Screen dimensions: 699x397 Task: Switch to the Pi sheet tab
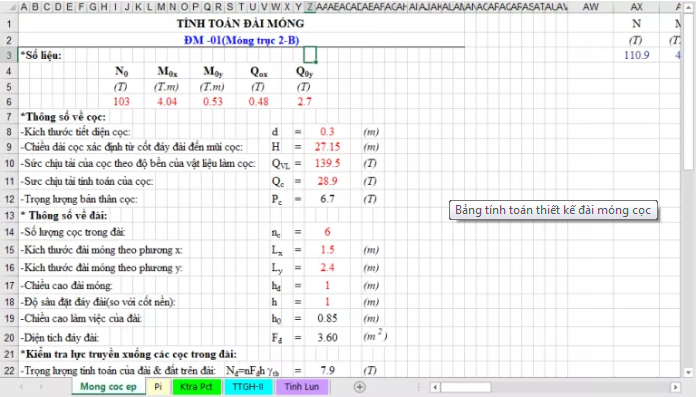click(x=158, y=387)
